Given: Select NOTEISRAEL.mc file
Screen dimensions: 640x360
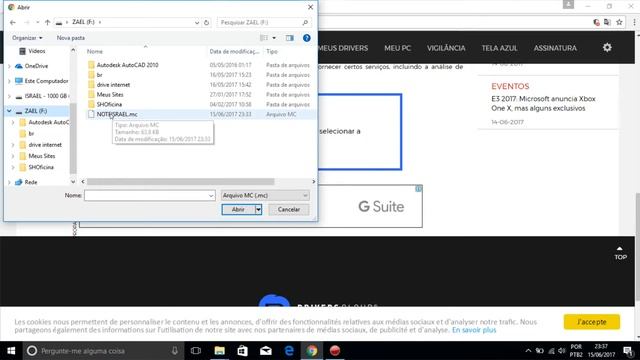Looking at the screenshot, I should click(117, 114).
